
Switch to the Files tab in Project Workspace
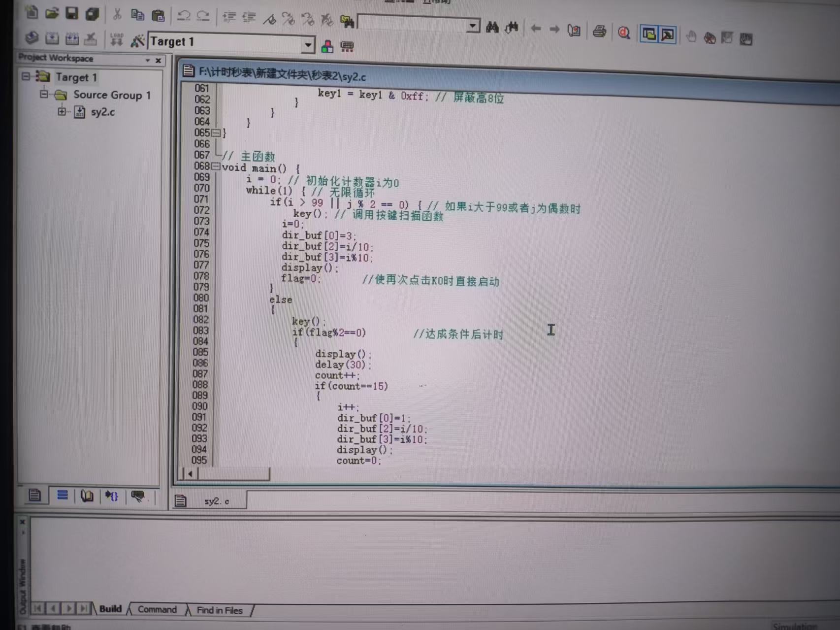click(x=34, y=495)
